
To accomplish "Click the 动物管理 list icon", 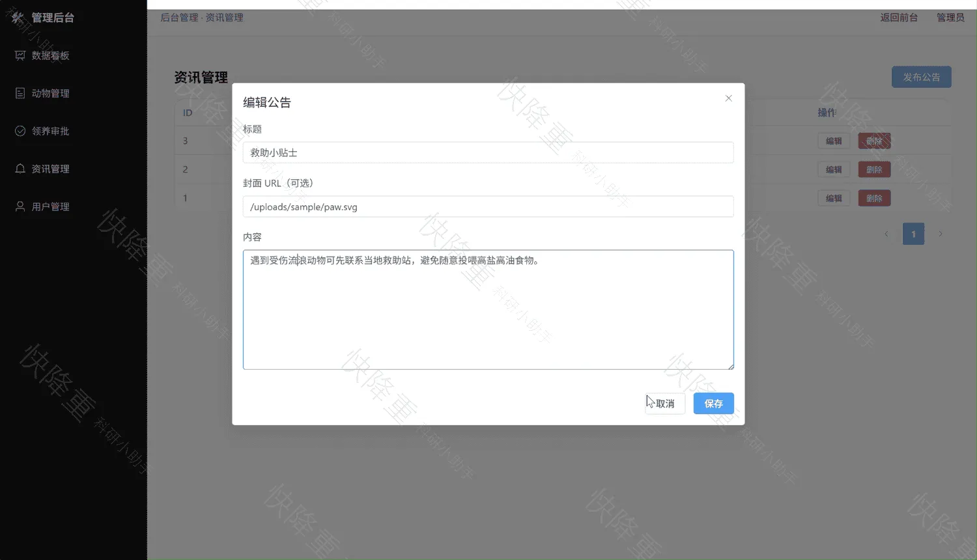I will tap(20, 93).
